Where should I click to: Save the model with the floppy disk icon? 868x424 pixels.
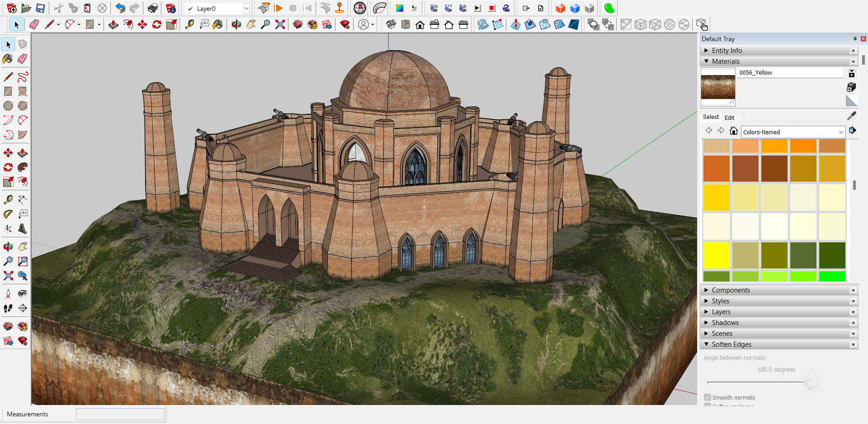click(x=41, y=8)
